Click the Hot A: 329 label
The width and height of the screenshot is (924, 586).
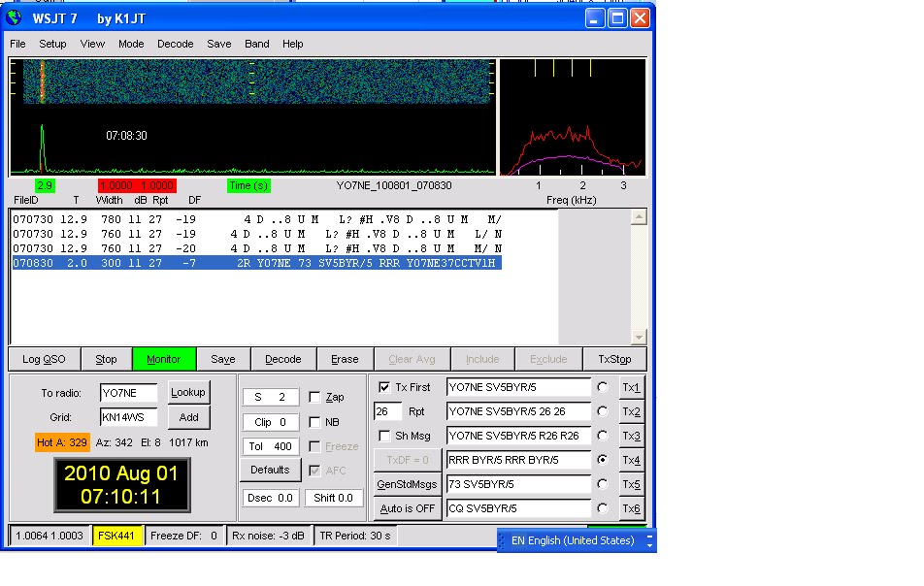point(62,442)
